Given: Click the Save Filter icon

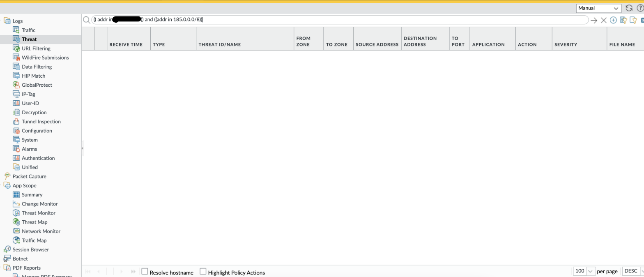Looking at the screenshot, I should pos(623,20).
